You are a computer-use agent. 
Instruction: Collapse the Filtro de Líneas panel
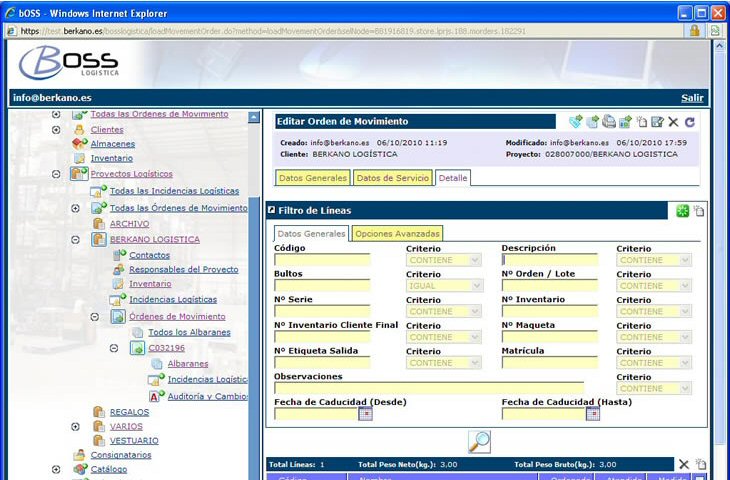click(x=271, y=211)
